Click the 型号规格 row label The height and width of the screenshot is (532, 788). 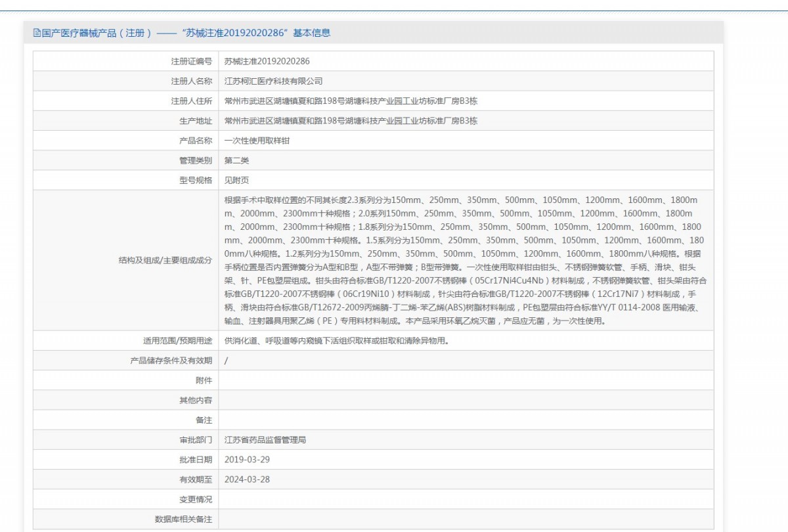196,180
